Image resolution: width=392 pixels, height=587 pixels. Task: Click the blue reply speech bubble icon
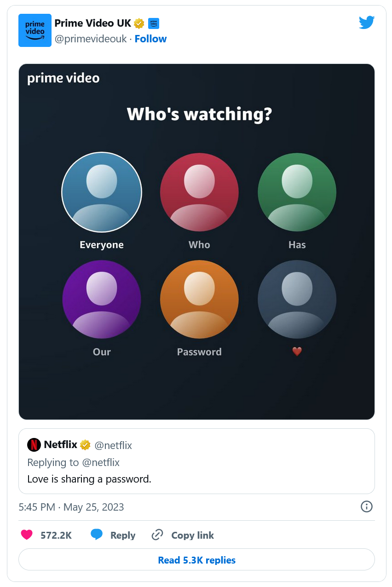[97, 535]
